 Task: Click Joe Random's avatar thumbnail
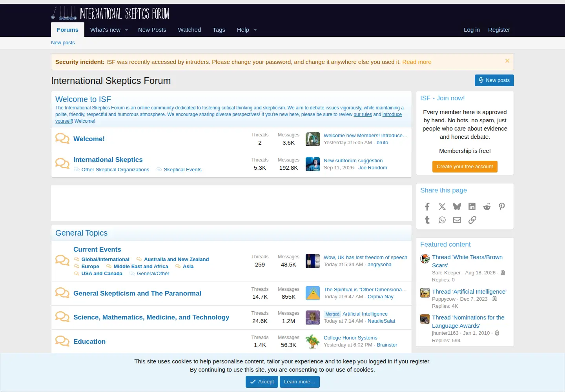point(313,164)
